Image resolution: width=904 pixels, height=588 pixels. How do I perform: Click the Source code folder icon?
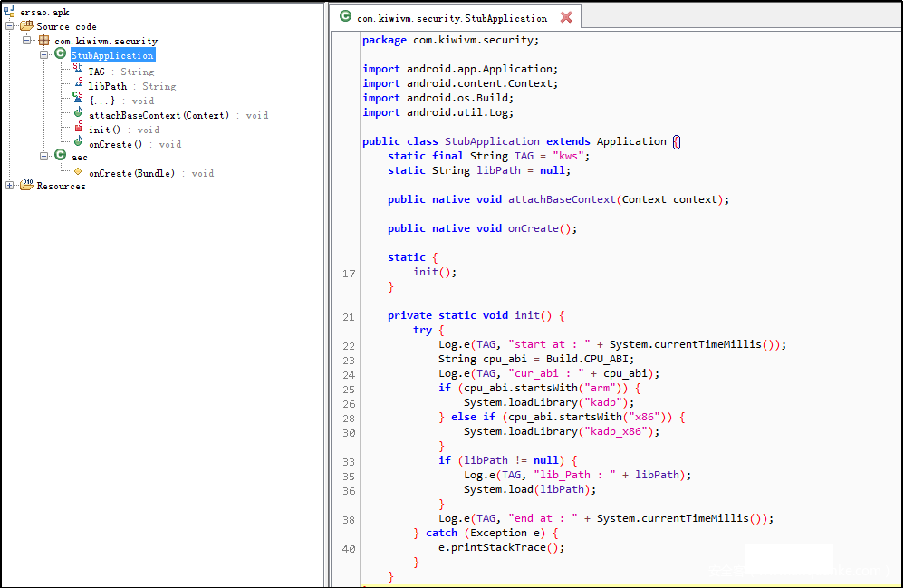26,26
